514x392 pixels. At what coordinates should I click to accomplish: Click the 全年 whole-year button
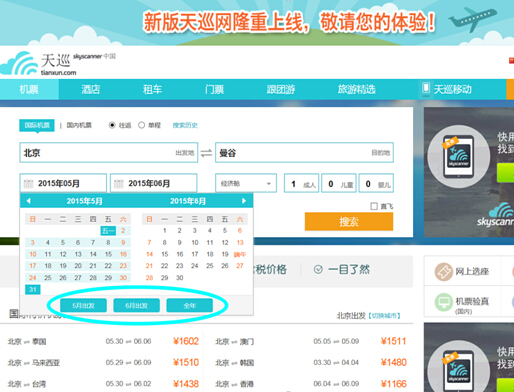[x=189, y=306]
